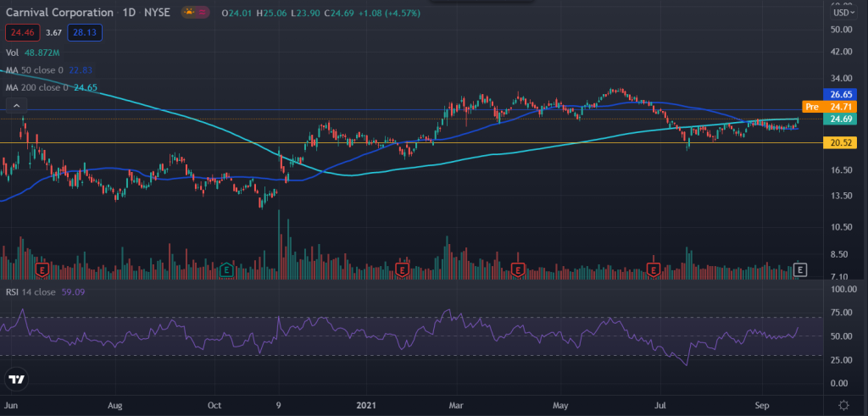
Task: Click the Aug label on the time axis
Action: click(114, 404)
